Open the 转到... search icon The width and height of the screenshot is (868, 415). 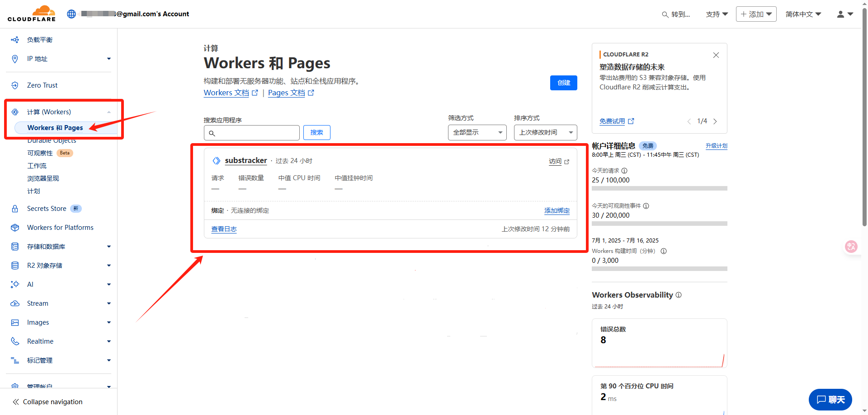pos(665,14)
